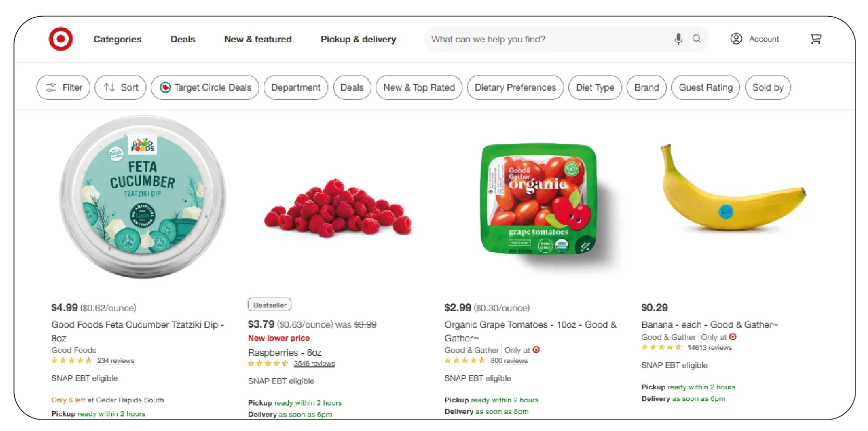868x431 pixels.
Task: Open the Categories menu
Action: click(117, 39)
